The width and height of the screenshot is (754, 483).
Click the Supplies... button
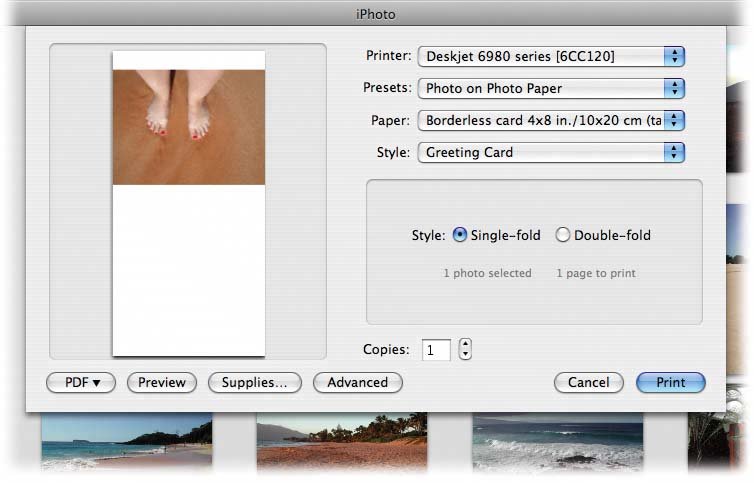[254, 382]
